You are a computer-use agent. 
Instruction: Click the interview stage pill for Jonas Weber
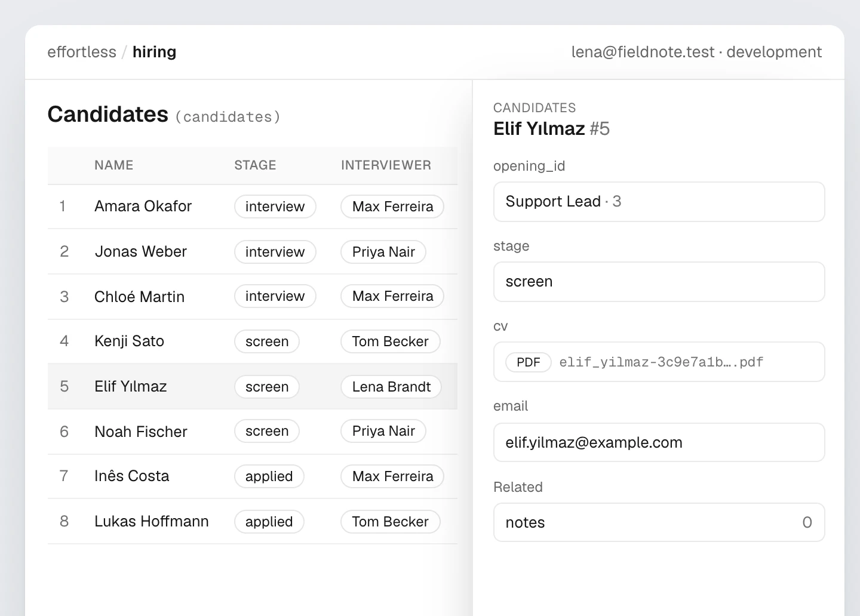pos(275,252)
